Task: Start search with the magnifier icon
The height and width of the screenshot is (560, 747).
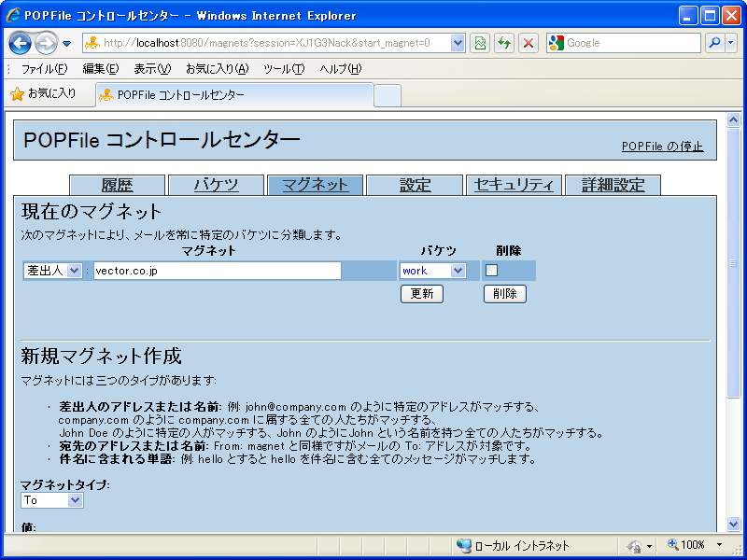Action: pos(714,43)
